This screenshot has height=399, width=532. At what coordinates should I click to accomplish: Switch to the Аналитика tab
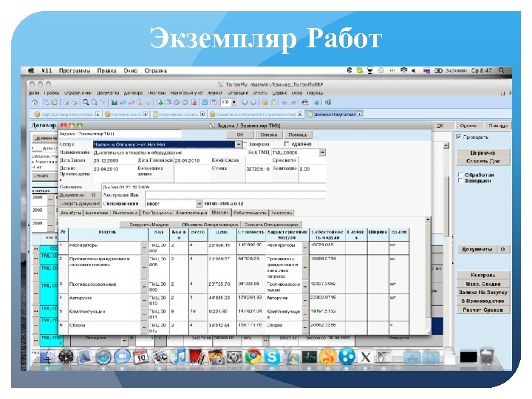pyautogui.click(x=96, y=213)
